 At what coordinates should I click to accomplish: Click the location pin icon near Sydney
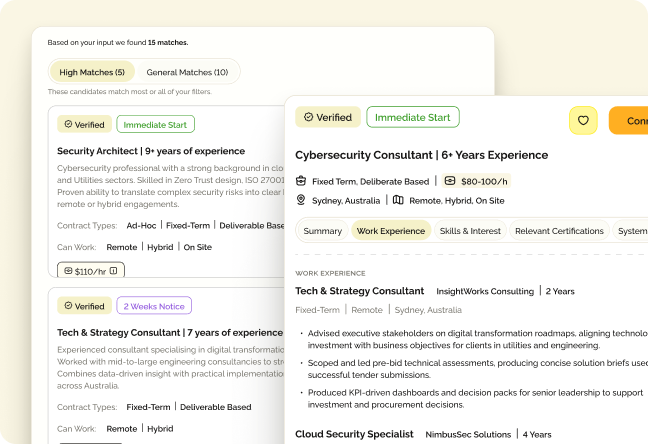click(301, 200)
